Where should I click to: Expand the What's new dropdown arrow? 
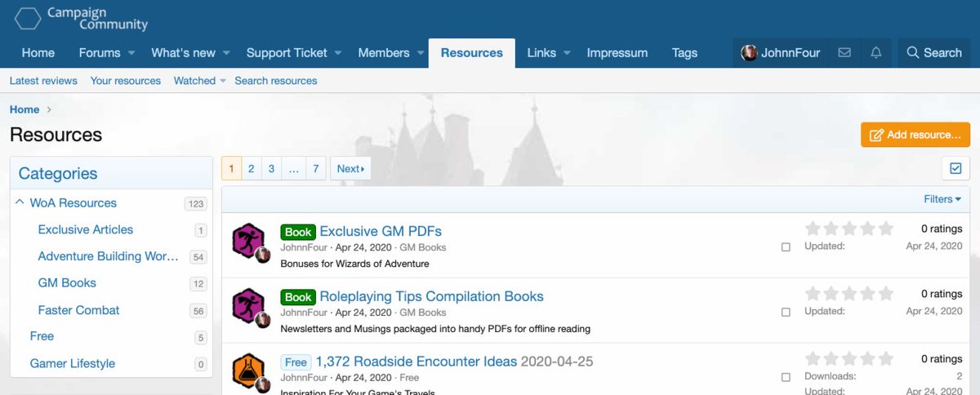pos(226,53)
